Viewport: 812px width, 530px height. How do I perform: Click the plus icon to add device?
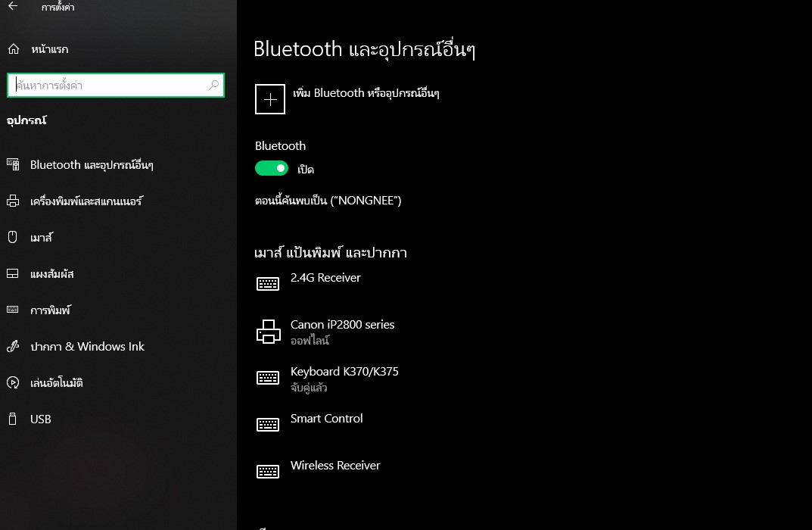(x=270, y=99)
